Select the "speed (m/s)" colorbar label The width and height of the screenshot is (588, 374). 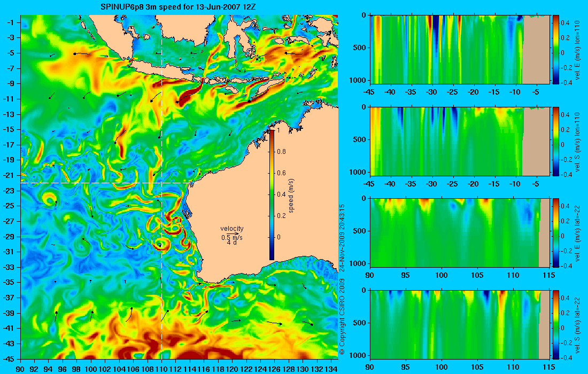coord(292,196)
